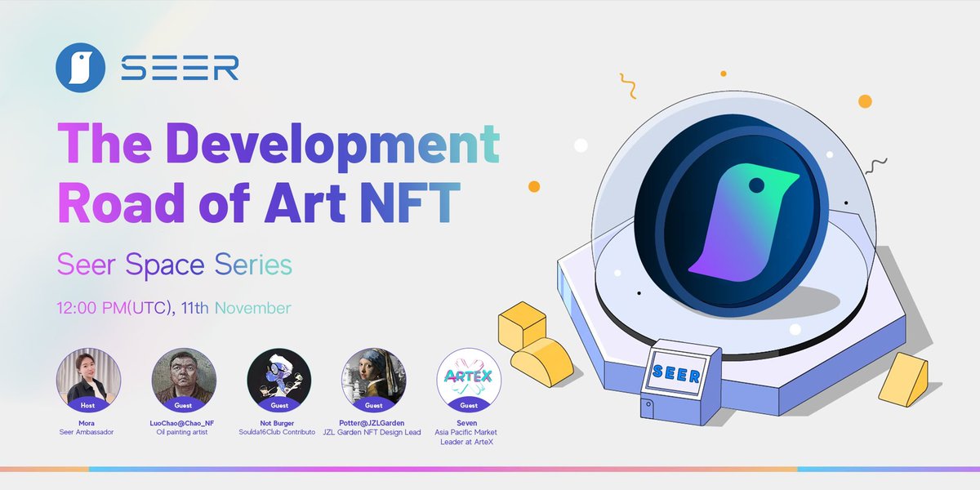Click the "Guest" badge on Potter's avatar

(373, 405)
